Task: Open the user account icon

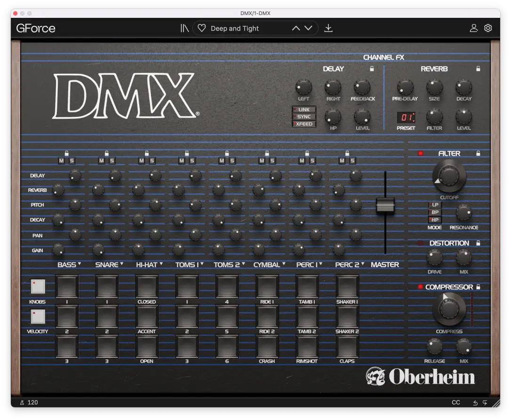Action: [473, 28]
